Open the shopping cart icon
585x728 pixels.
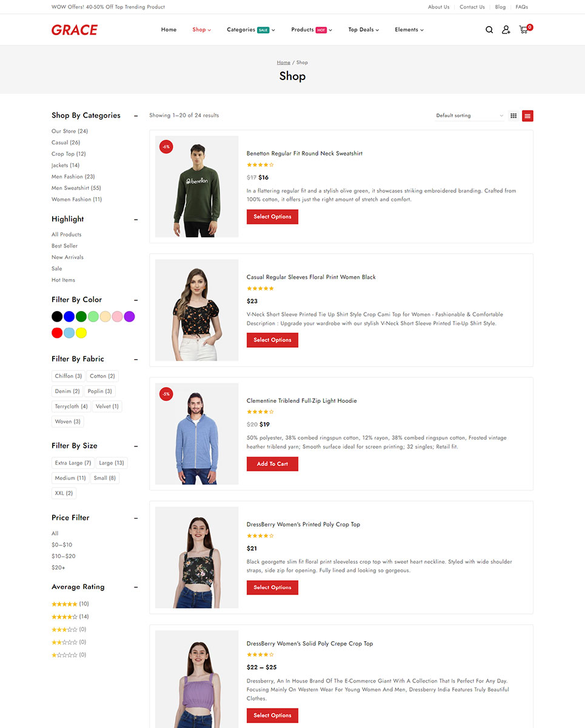[524, 30]
